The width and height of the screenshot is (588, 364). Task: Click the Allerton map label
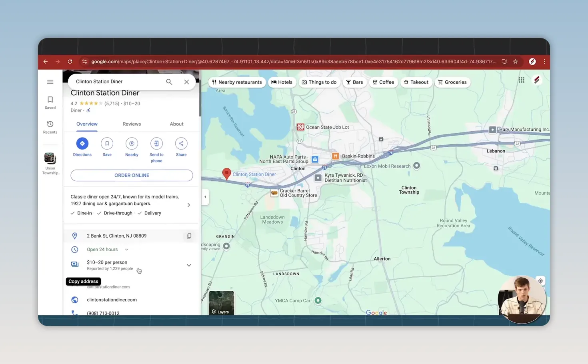[382, 259]
